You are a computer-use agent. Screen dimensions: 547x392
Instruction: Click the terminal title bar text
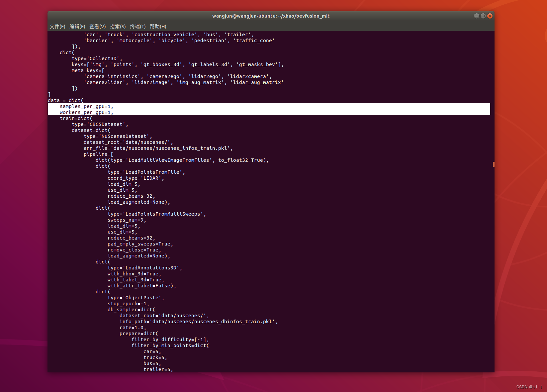[x=271, y=16]
